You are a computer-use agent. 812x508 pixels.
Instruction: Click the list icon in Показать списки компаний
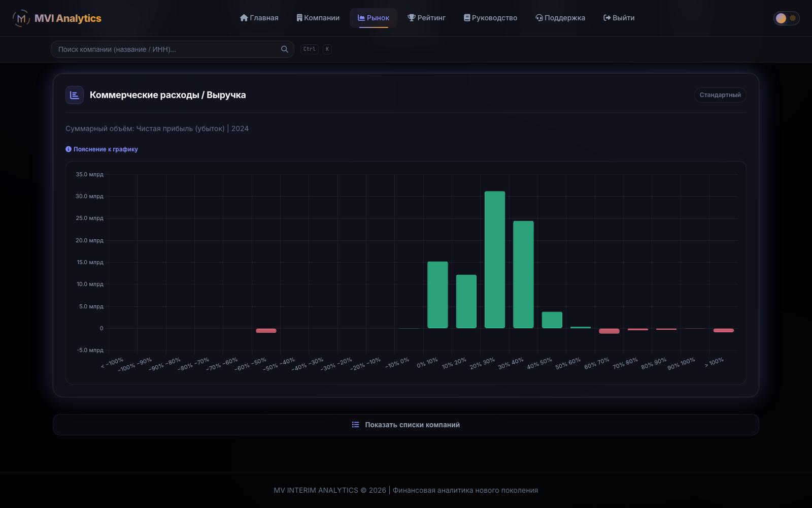[356, 425]
